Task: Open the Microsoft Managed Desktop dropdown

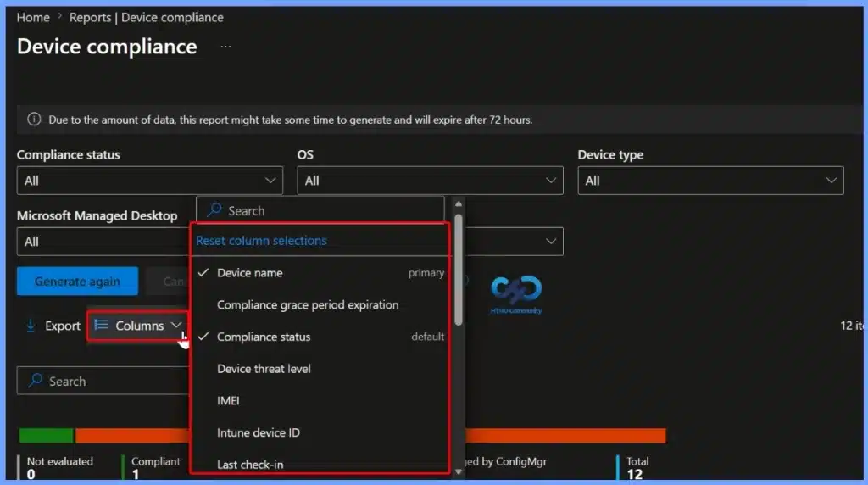Action: coord(103,242)
